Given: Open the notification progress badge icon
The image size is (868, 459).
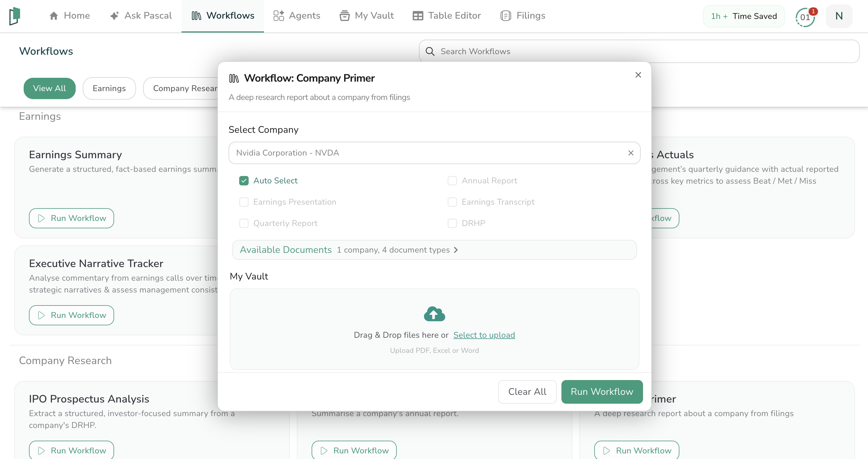Looking at the screenshot, I should pyautogui.click(x=805, y=17).
